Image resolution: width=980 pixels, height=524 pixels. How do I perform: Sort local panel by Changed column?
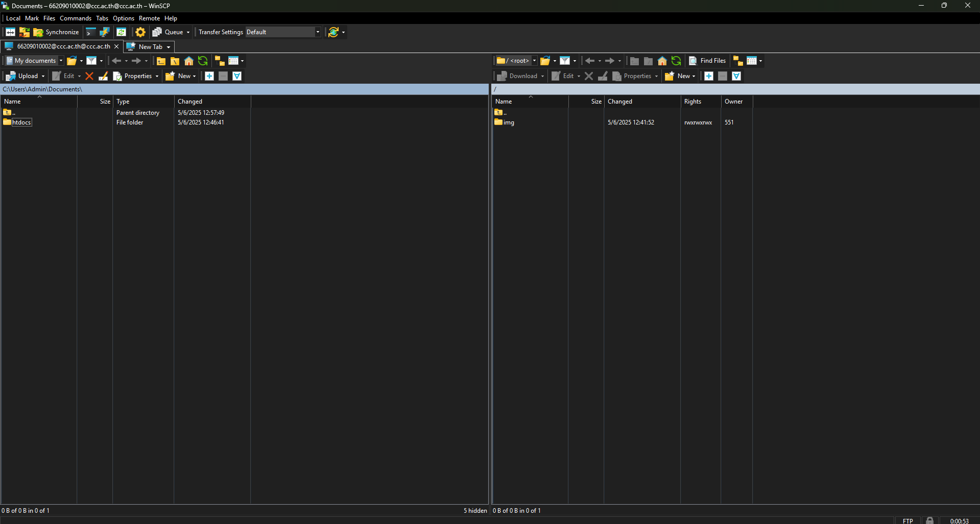(212, 102)
